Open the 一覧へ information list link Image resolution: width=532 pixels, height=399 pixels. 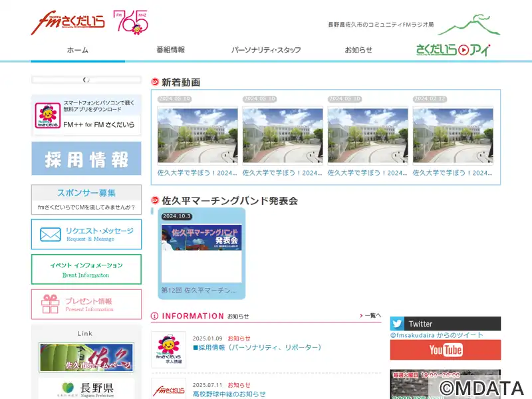pos(370,315)
